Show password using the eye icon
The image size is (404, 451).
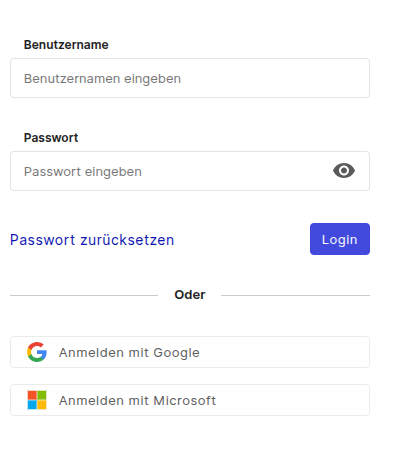pos(344,171)
